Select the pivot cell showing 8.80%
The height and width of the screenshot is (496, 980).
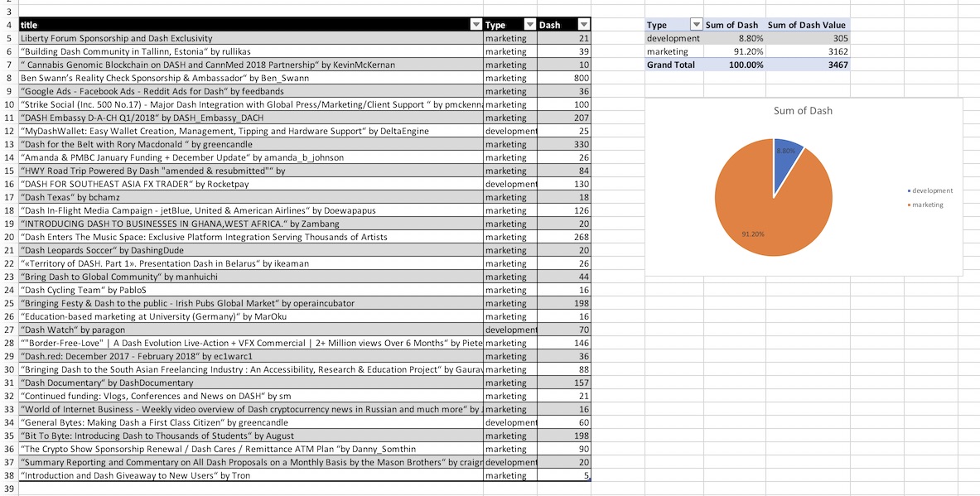(734, 38)
